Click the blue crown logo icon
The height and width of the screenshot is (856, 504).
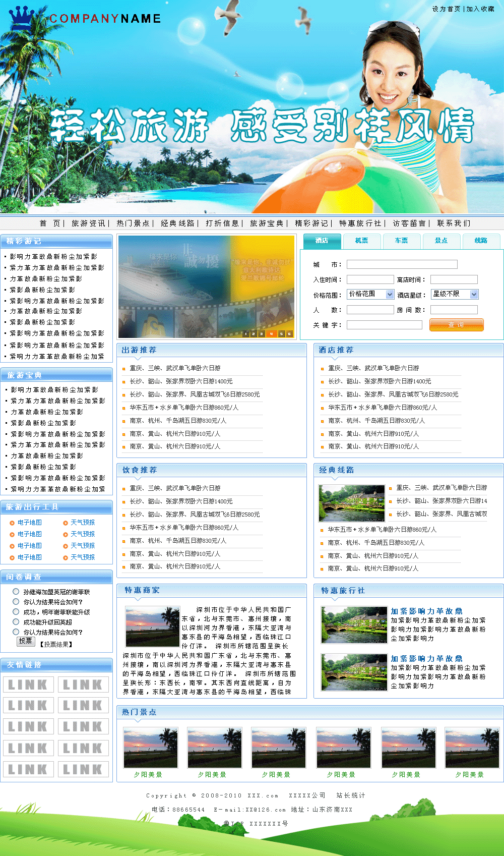pos(21,16)
